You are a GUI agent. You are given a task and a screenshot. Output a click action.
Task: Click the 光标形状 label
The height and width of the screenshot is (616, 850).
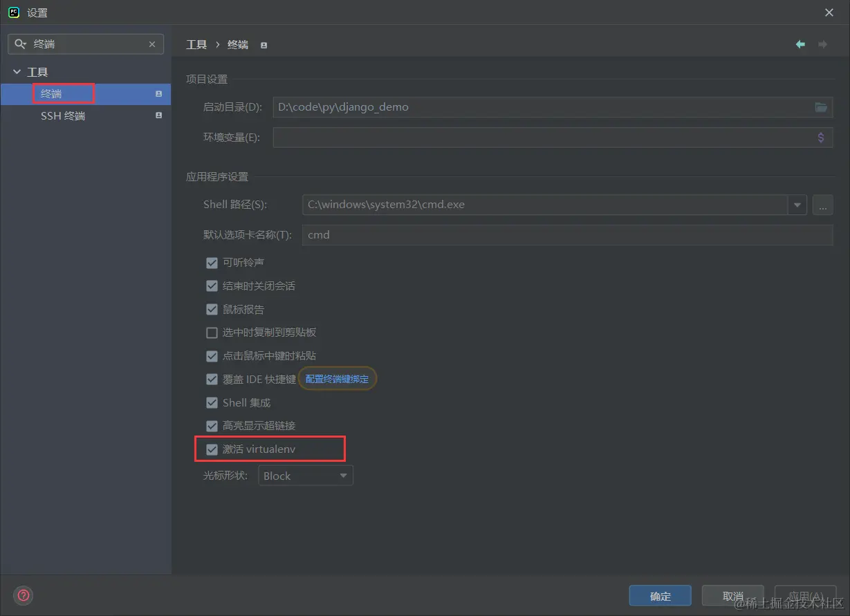pos(225,476)
